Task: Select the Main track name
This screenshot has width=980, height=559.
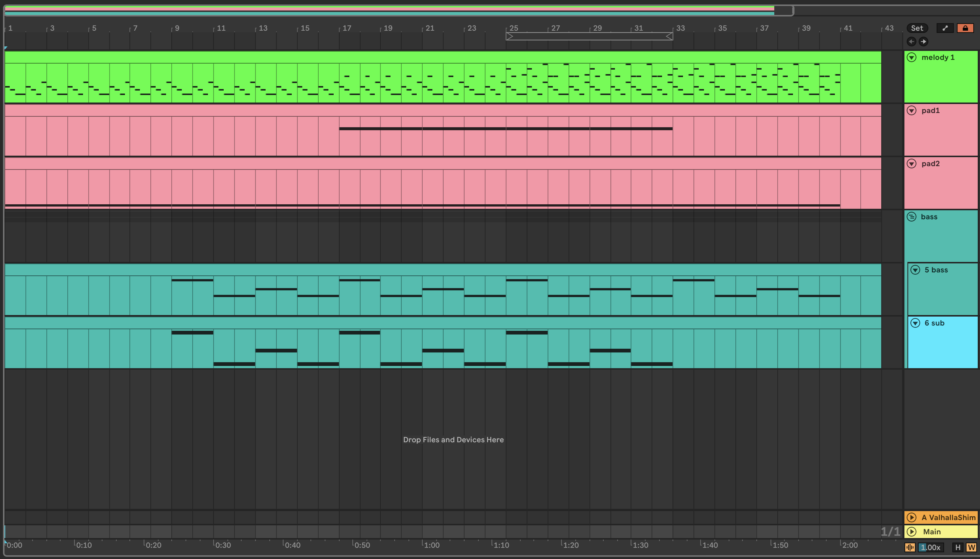Action: (932, 532)
